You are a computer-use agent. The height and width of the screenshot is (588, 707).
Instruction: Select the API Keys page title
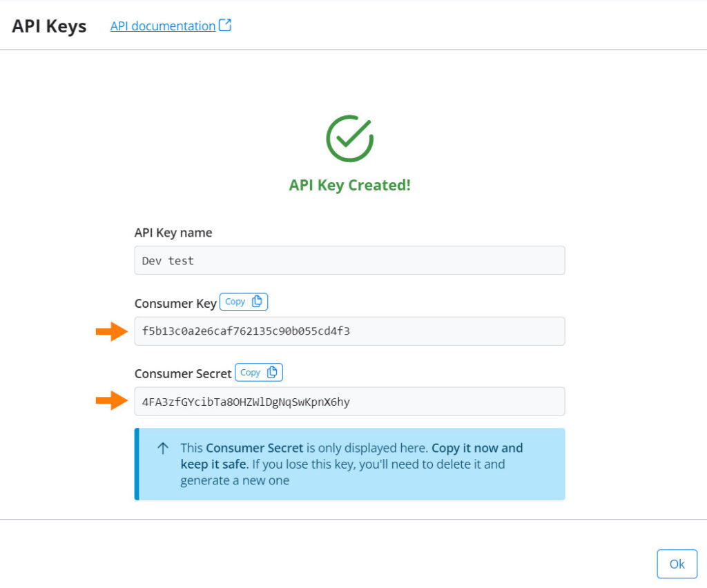click(x=48, y=26)
